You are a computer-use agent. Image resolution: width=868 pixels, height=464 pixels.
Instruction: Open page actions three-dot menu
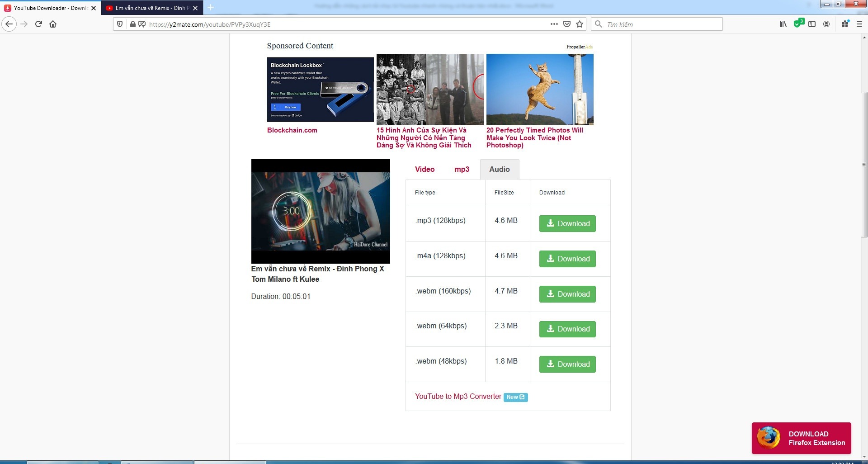[554, 24]
